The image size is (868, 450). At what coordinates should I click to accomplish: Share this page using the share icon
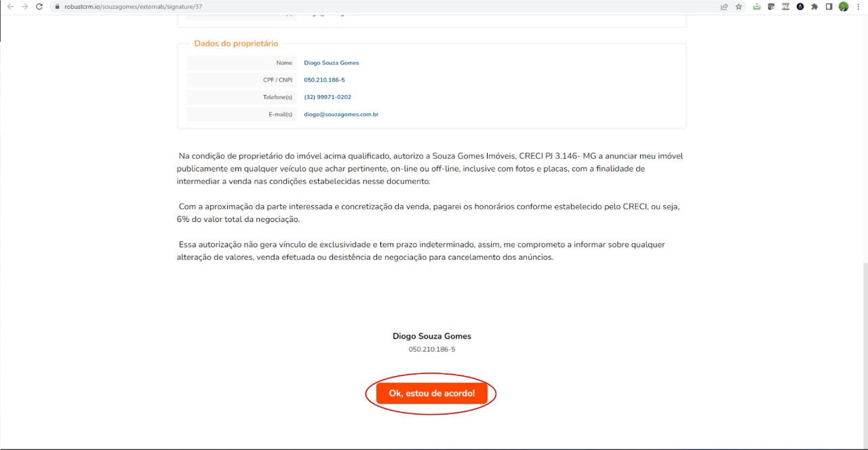pos(724,7)
